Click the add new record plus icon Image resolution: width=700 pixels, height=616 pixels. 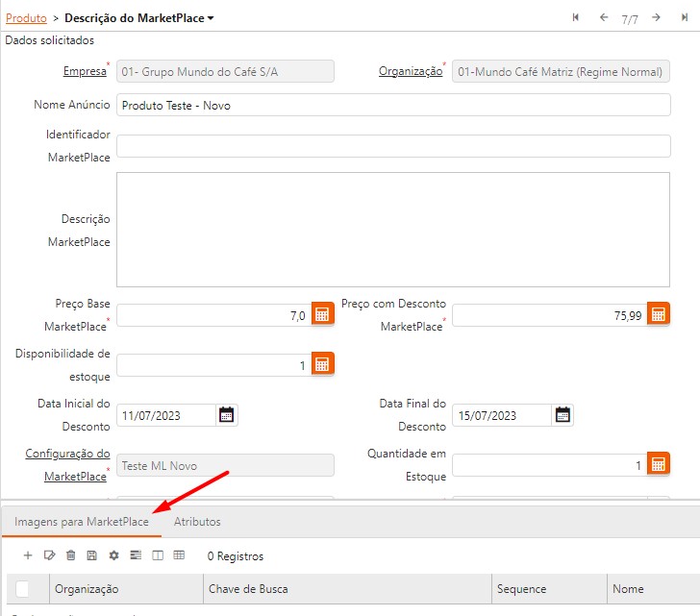coord(28,555)
